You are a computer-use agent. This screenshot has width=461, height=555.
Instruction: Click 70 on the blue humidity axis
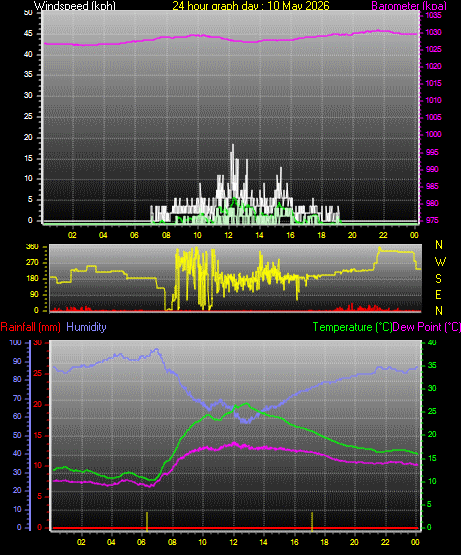(x=17, y=399)
